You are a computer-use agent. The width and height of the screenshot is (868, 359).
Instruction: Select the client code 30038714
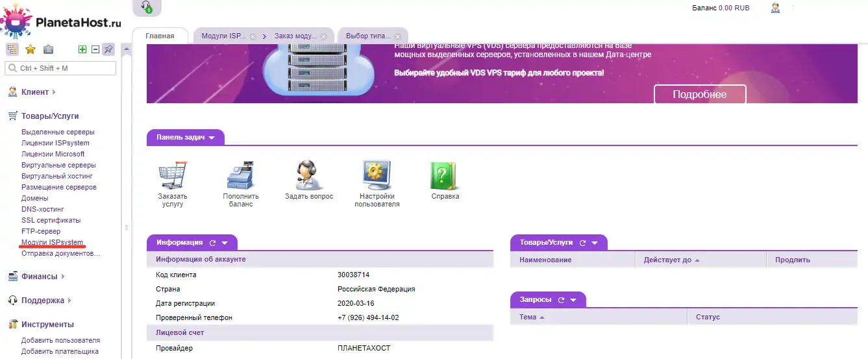pos(353,275)
